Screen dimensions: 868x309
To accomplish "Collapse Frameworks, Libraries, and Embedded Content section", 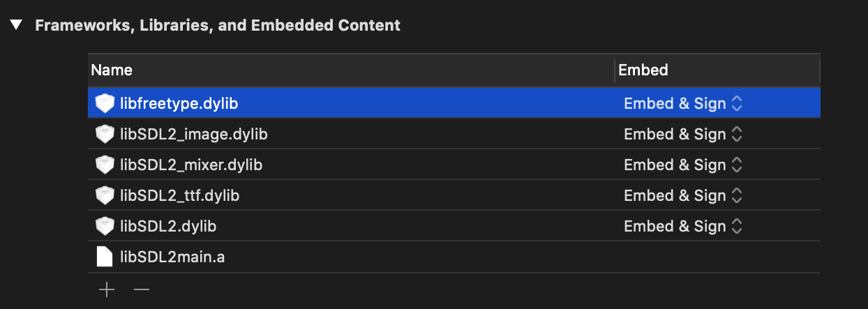I will click(x=16, y=26).
